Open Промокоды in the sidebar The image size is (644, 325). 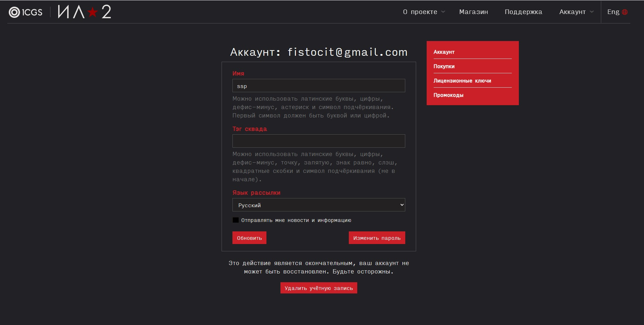click(448, 95)
